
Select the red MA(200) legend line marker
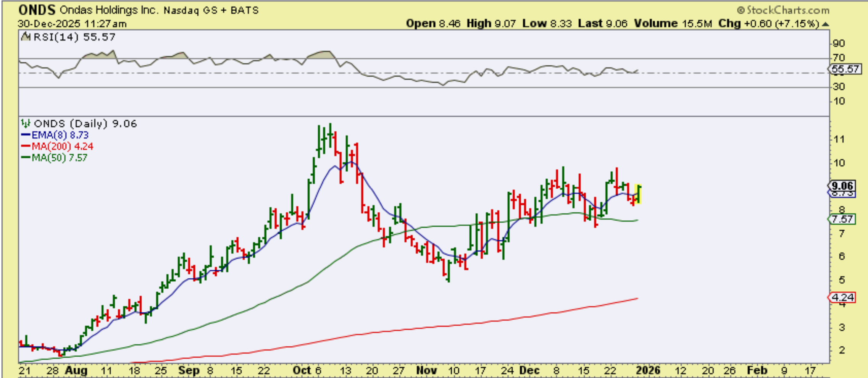pyautogui.click(x=26, y=146)
